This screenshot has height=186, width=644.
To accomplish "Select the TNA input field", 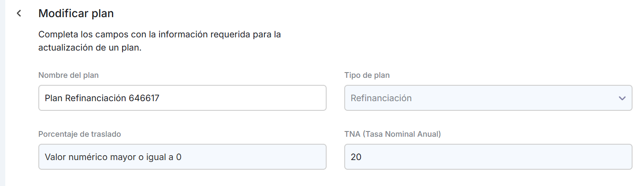I will (488, 157).
